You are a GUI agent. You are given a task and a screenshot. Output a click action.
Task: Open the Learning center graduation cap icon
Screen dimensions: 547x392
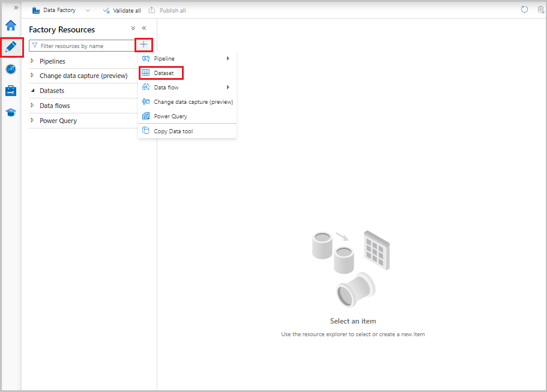11,112
